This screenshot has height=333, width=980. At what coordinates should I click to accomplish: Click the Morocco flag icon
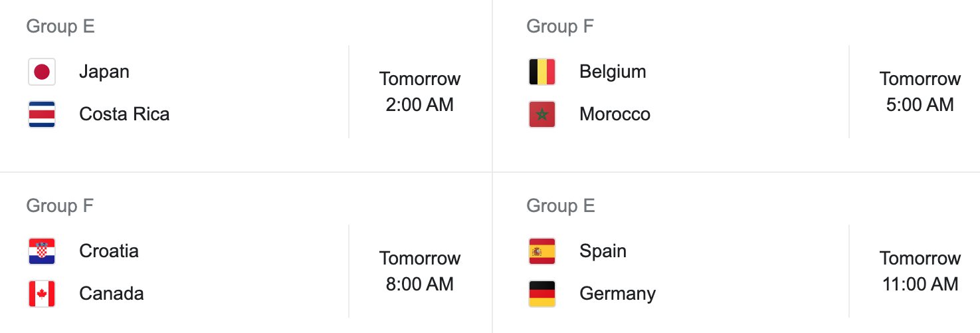(542, 114)
